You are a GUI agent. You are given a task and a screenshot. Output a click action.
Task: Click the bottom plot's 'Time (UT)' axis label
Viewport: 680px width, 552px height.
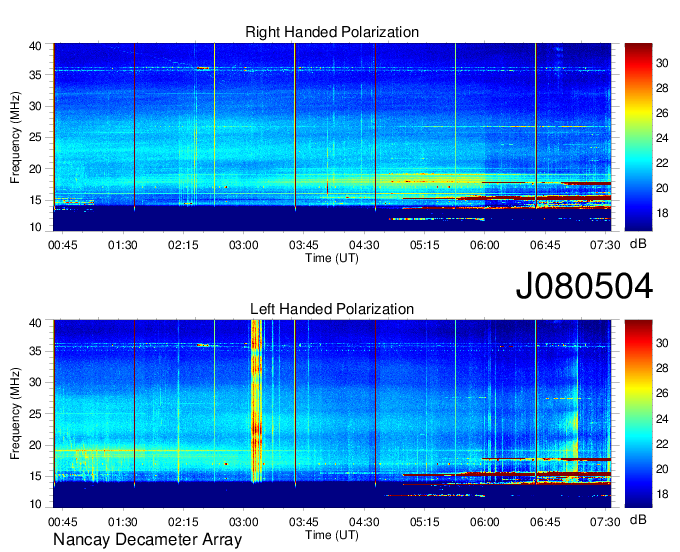(x=332, y=535)
